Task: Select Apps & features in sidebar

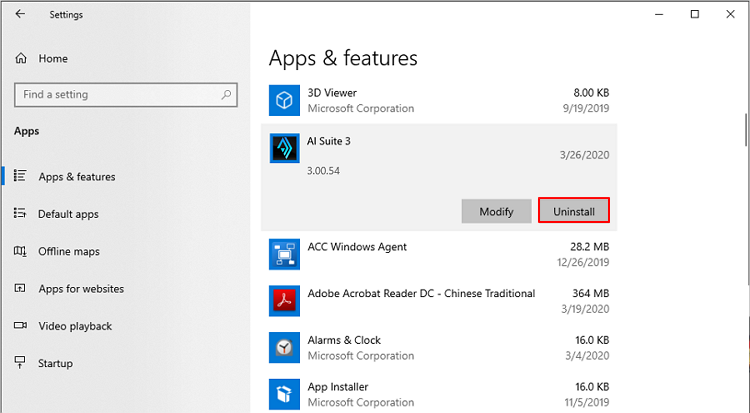Action: coord(77,177)
